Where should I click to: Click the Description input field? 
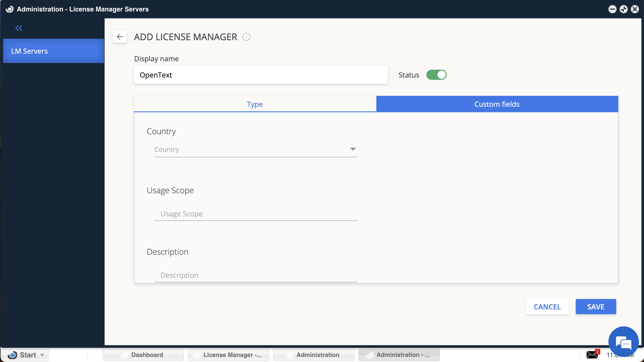point(255,275)
